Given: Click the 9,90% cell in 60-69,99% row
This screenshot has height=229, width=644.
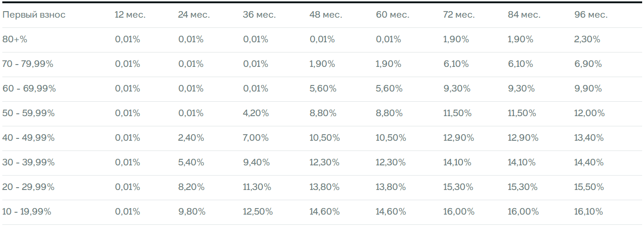Looking at the screenshot, I should click(x=588, y=89).
